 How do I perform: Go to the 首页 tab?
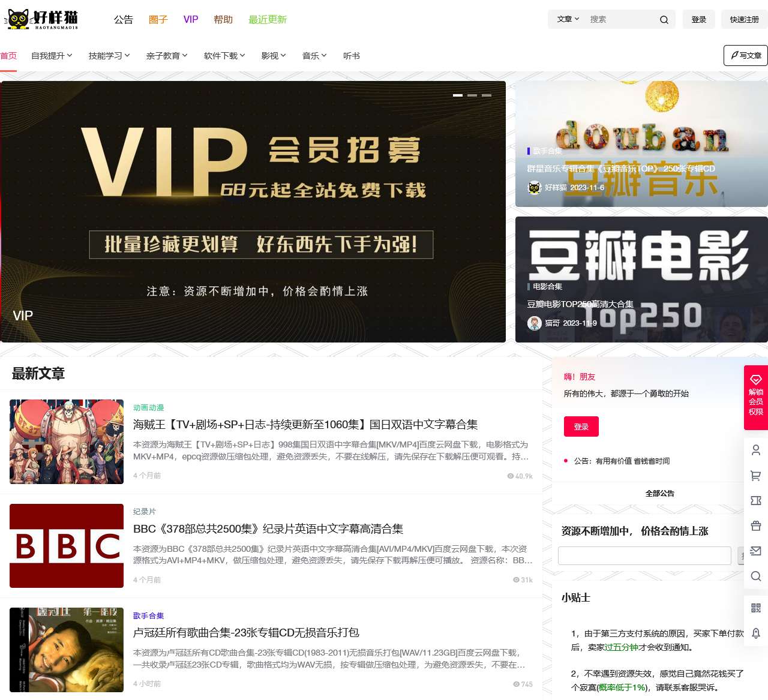pos(8,56)
